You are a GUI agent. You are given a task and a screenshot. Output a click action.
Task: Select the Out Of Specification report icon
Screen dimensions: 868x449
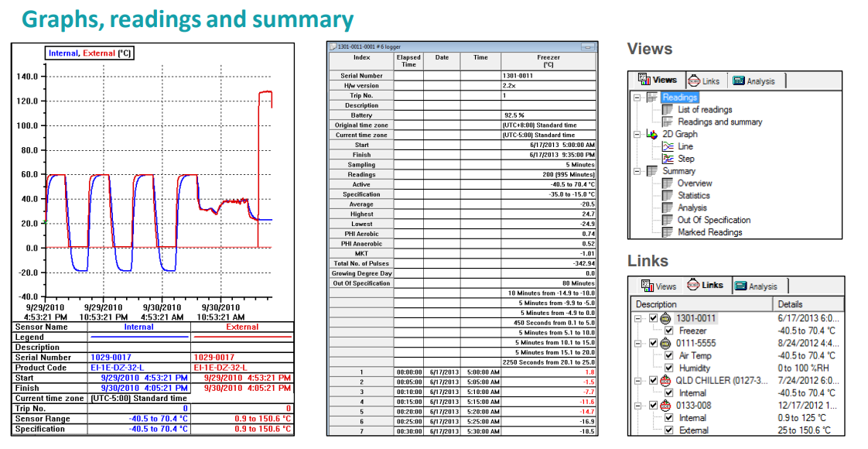coord(668,220)
